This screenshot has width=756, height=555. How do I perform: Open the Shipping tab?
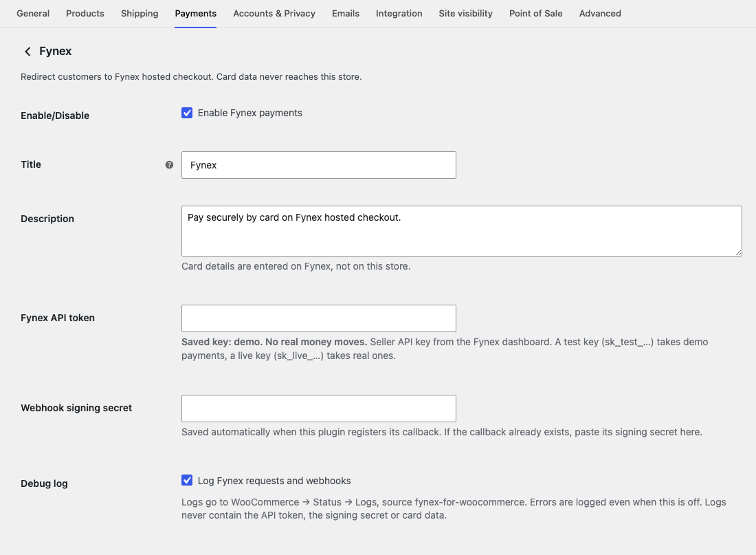click(140, 14)
